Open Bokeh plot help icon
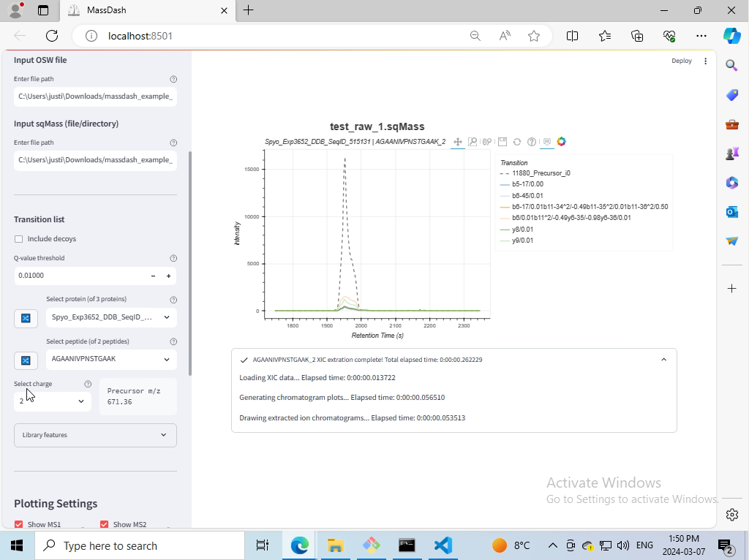The width and height of the screenshot is (749, 560). [x=532, y=142]
